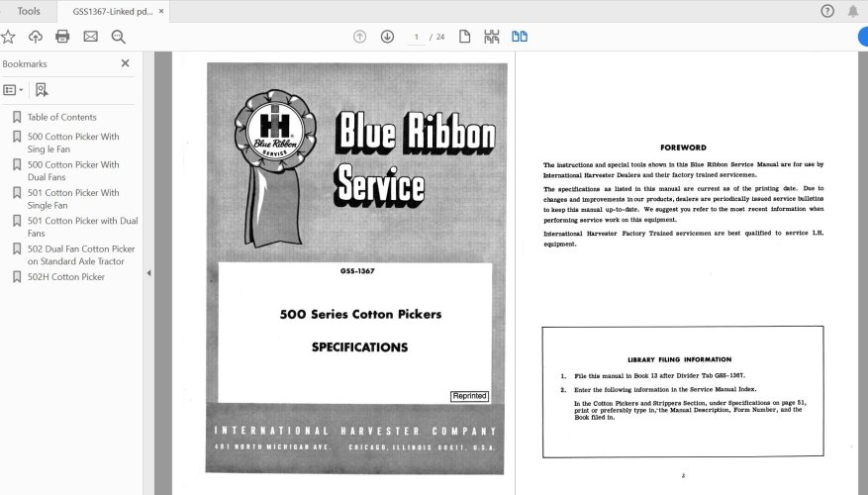Open the Table of Contents bookmark
Image resolution: width=868 pixels, height=495 pixels.
[61, 117]
